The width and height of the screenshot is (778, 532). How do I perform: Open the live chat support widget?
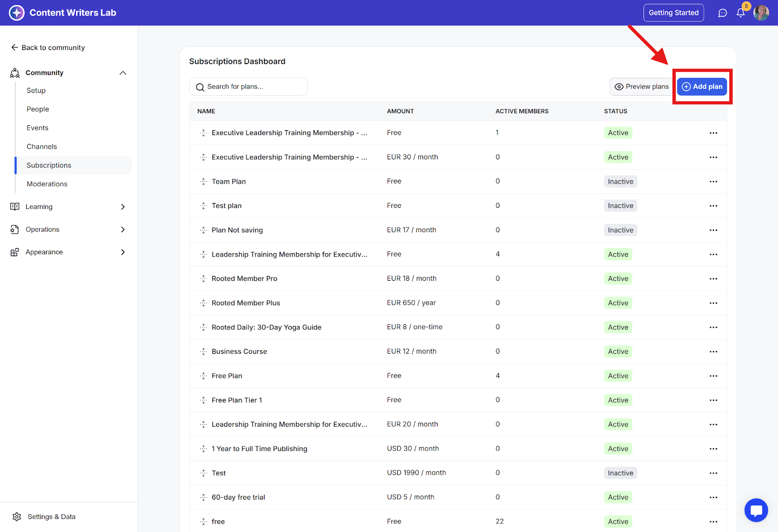(x=756, y=510)
